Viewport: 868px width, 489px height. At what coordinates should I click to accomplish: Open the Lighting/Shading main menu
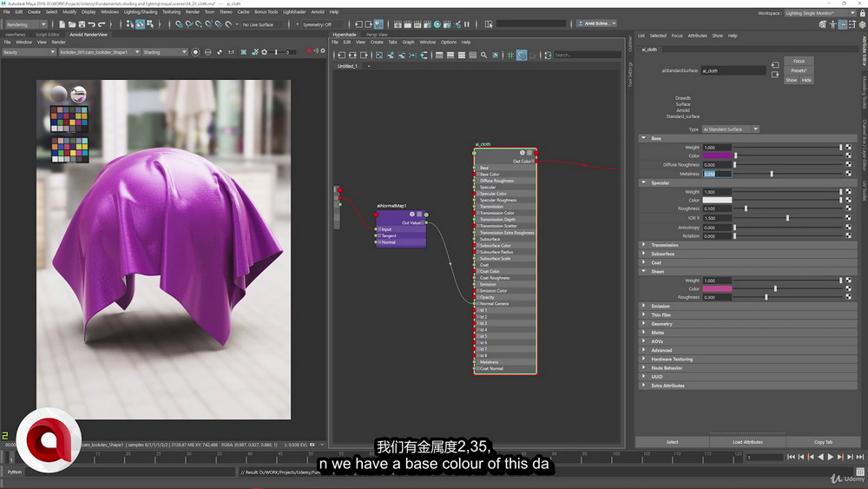[x=140, y=11]
